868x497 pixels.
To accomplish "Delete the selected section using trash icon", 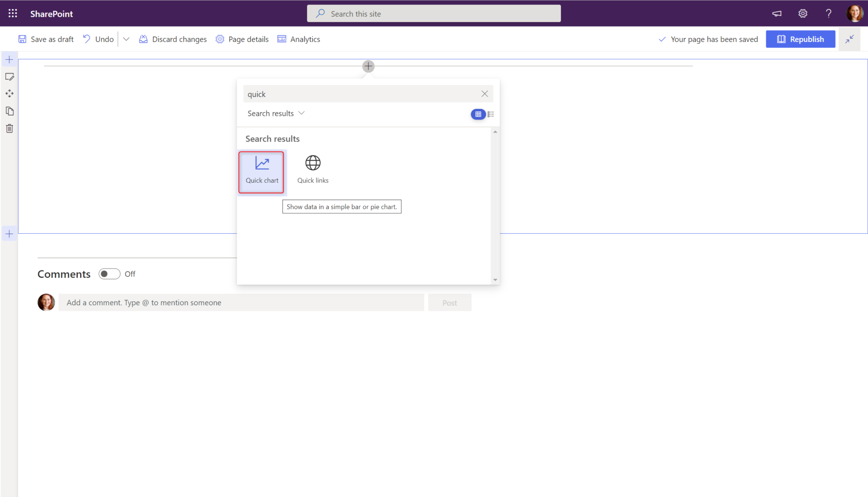I will pos(9,128).
